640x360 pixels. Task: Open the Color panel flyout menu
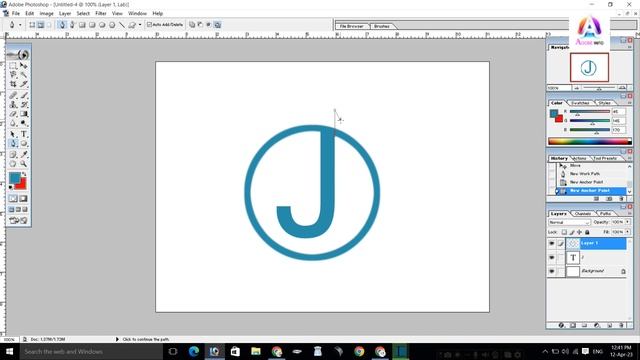[x=630, y=103]
